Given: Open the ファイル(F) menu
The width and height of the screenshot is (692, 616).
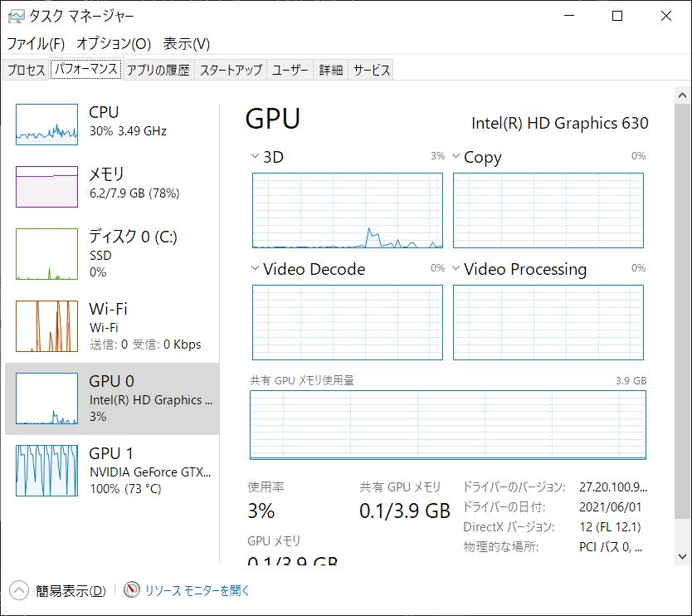Looking at the screenshot, I should [x=36, y=43].
